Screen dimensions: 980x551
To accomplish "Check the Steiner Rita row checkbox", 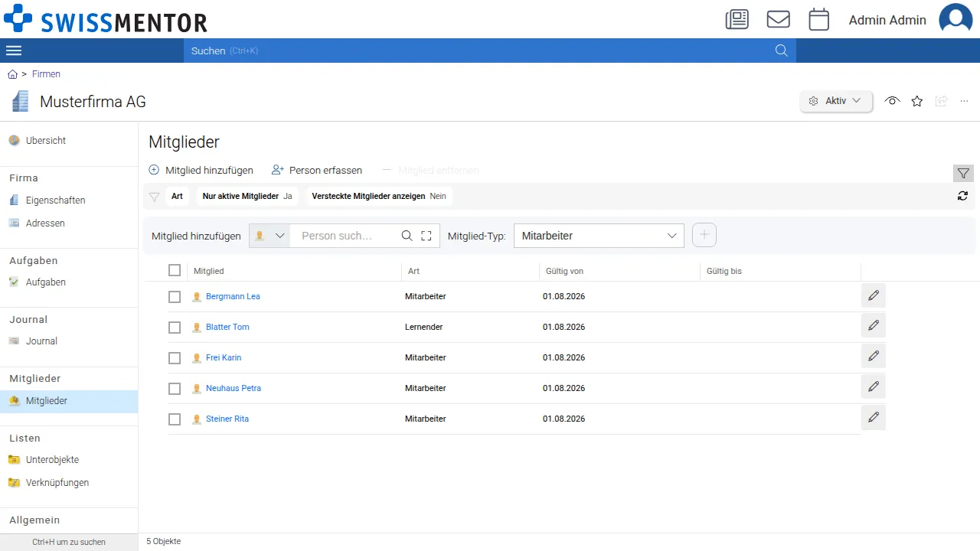I will [x=175, y=419].
